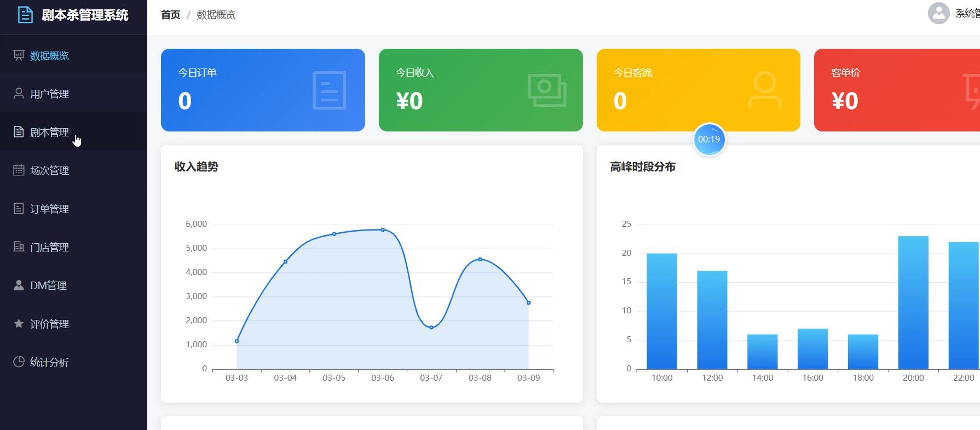This screenshot has width=980, height=430.
Task: Open 统计分析 page
Action: tap(73, 362)
